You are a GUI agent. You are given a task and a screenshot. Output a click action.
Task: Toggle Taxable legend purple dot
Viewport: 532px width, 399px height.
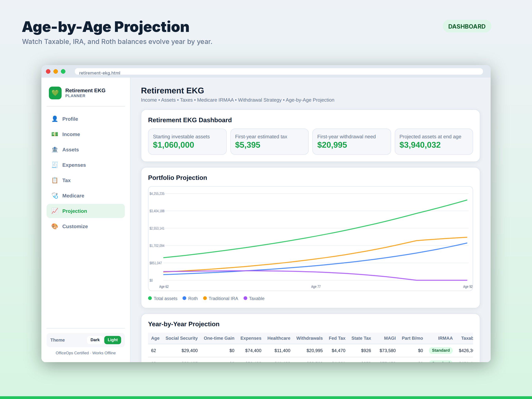click(245, 298)
